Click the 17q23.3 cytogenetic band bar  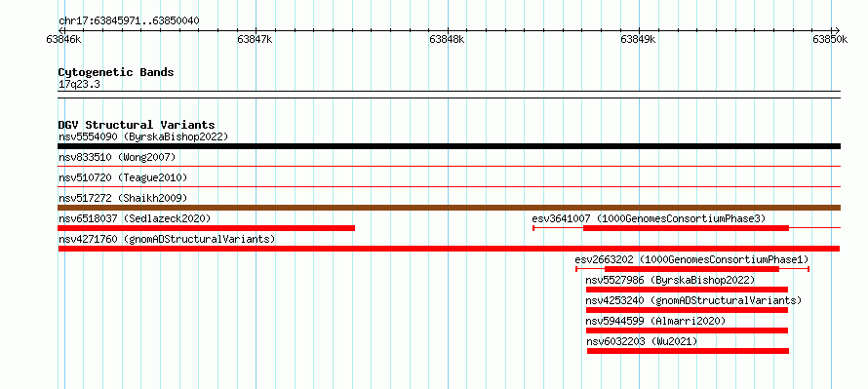click(x=449, y=95)
